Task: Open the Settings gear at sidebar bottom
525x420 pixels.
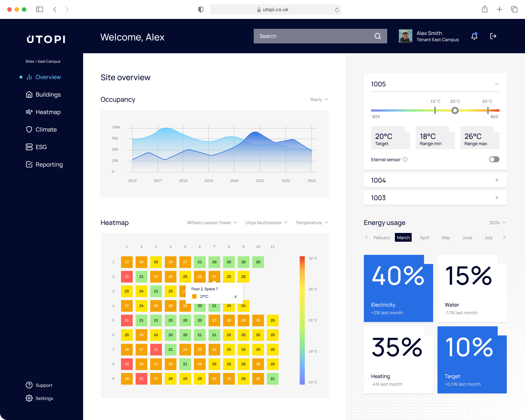Action: [x=29, y=398]
